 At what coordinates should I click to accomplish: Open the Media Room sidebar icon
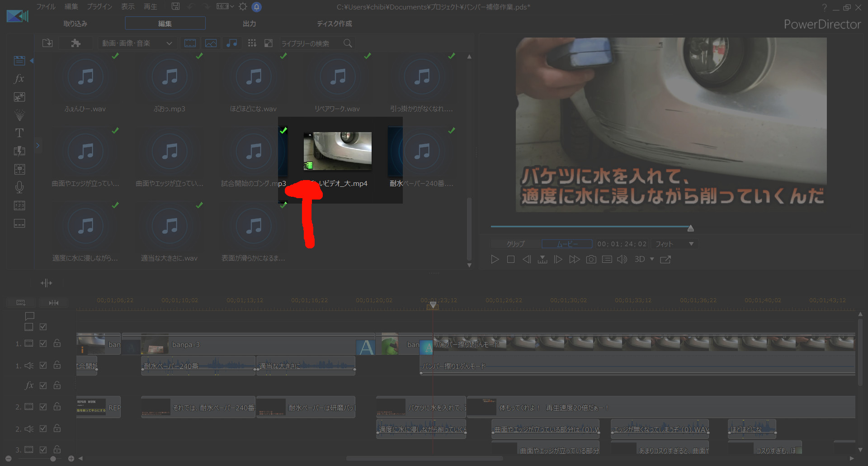click(19, 60)
